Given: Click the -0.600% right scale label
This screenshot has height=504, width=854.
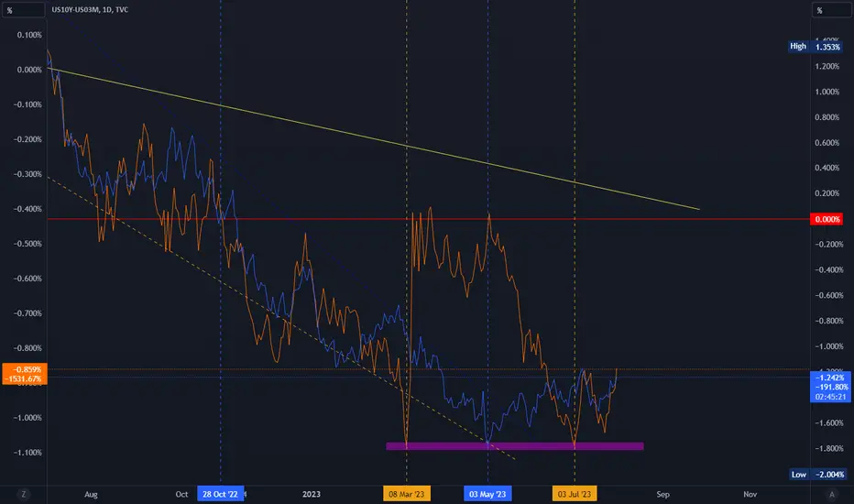Looking at the screenshot, I should [x=828, y=295].
